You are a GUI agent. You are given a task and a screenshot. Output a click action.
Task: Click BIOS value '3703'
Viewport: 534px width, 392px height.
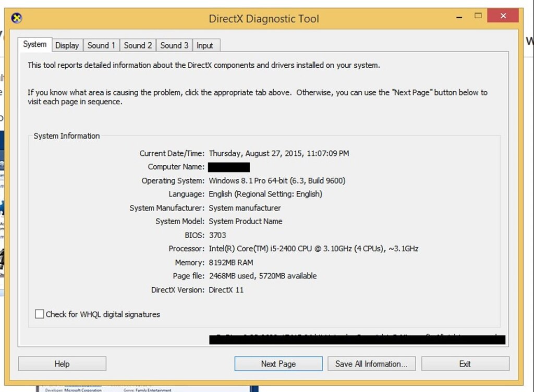pos(217,235)
